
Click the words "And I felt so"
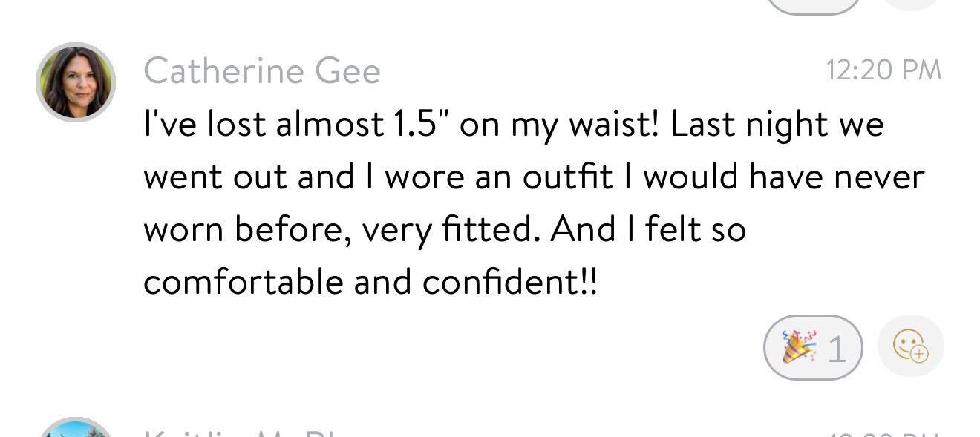click(x=647, y=230)
